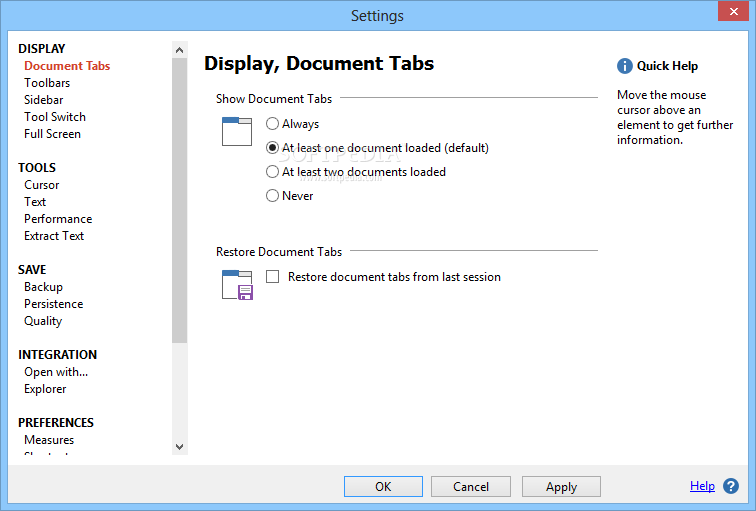This screenshot has height=511, width=756.
Task: Select the Always radio button
Action: pyautogui.click(x=272, y=124)
